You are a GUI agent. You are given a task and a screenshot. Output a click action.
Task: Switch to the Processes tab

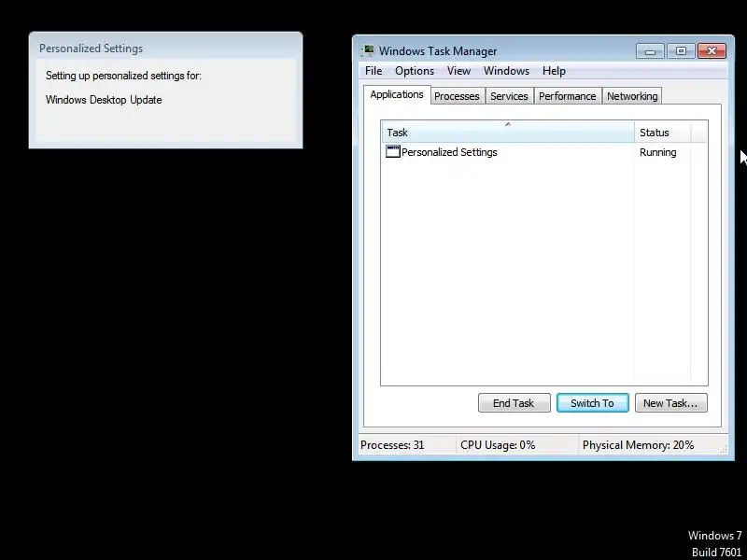click(457, 96)
